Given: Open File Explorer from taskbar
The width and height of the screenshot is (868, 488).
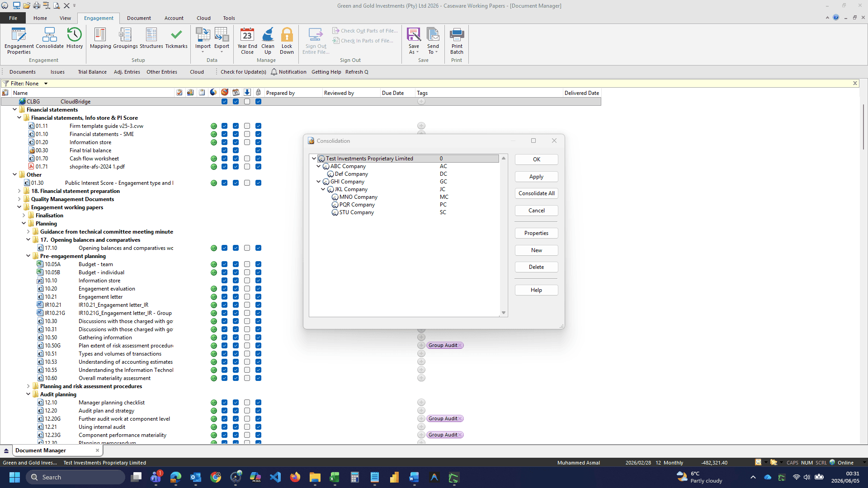Looking at the screenshot, I should point(315,477).
